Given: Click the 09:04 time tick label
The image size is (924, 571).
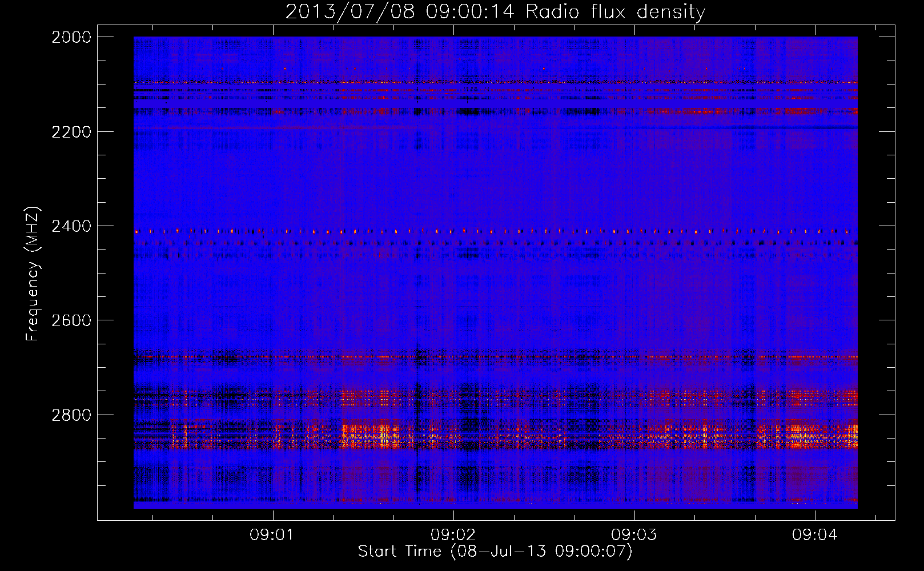Looking at the screenshot, I should click(x=814, y=534).
